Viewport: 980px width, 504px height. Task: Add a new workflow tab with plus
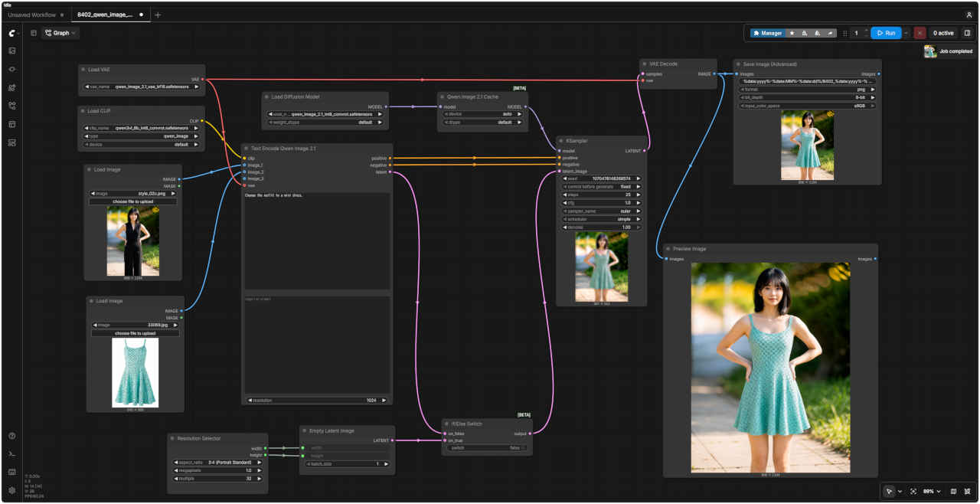[x=158, y=15]
